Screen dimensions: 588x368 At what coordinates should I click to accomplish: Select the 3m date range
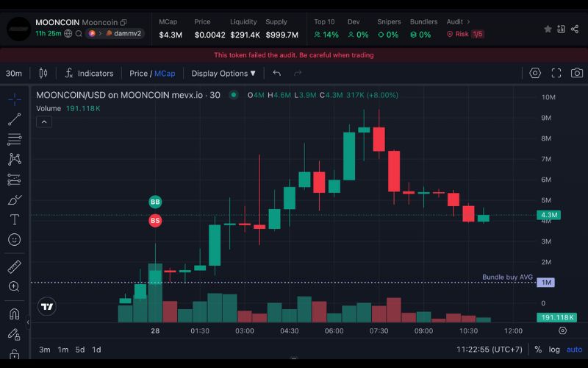[45, 350]
